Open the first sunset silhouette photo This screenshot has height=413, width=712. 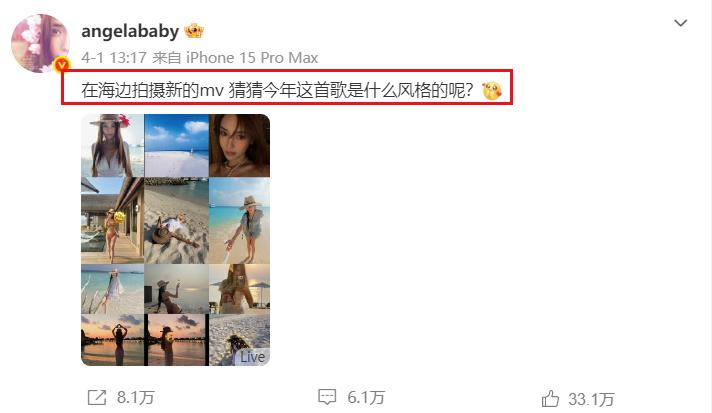coord(113,340)
